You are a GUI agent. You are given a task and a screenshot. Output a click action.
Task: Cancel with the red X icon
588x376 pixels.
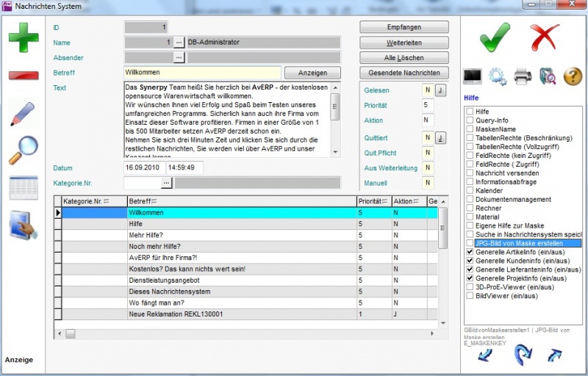click(545, 35)
